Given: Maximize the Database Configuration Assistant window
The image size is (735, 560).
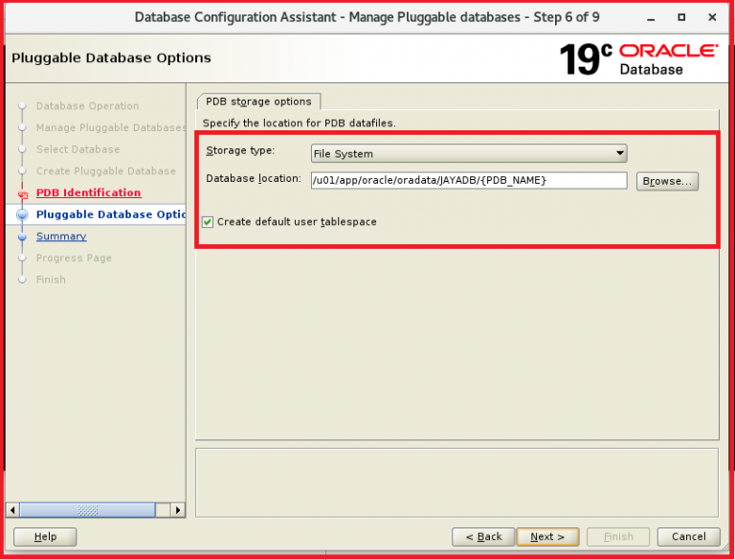Looking at the screenshot, I should pos(681,17).
